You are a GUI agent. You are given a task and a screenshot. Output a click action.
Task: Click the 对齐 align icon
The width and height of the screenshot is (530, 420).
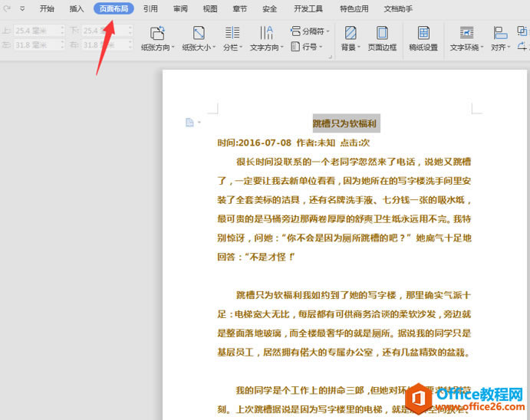[500, 33]
